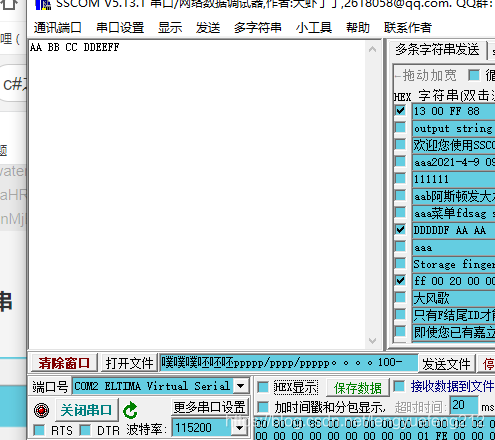Select the 多条字符串发送 tab
The height and width of the screenshot is (440, 495).
coord(437,50)
